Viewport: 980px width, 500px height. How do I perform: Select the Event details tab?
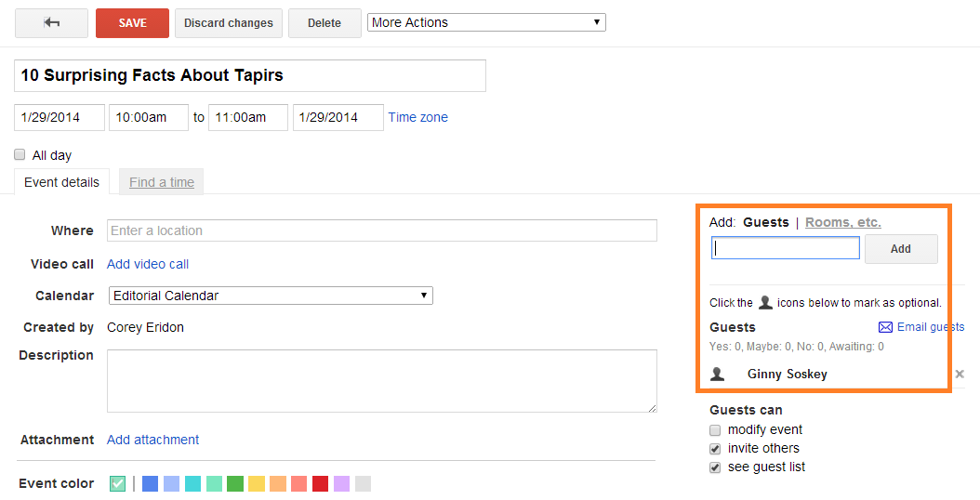(x=61, y=182)
